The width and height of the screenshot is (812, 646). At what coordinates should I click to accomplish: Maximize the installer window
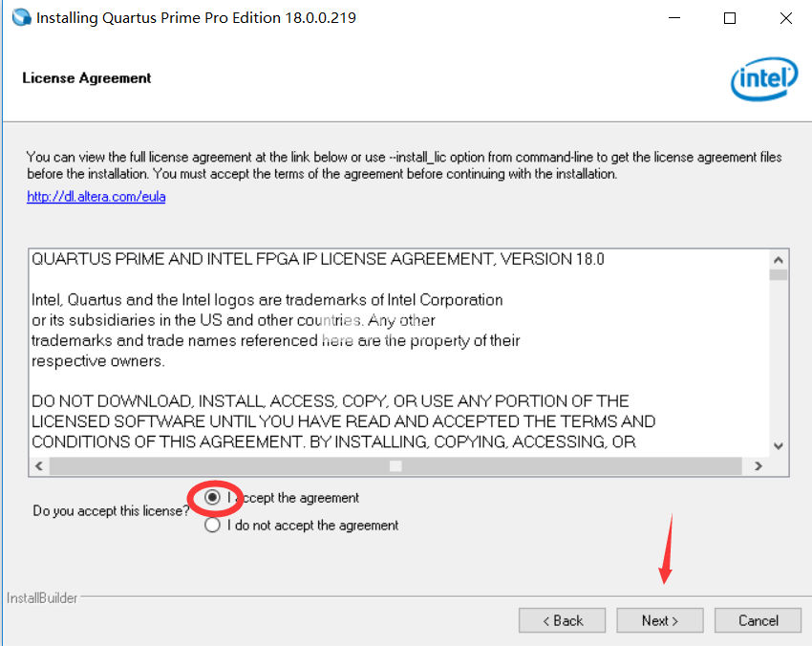[x=730, y=17]
